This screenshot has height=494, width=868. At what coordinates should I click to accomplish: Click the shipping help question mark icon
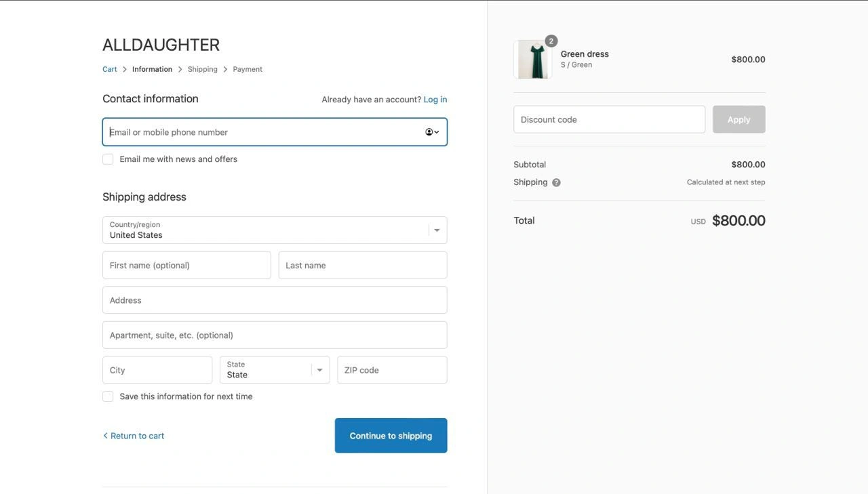click(x=556, y=182)
